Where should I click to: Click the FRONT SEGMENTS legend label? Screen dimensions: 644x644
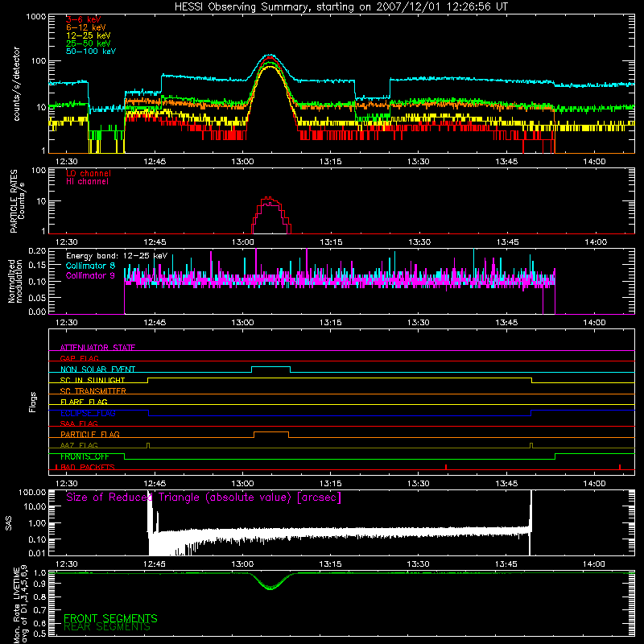pos(110,618)
